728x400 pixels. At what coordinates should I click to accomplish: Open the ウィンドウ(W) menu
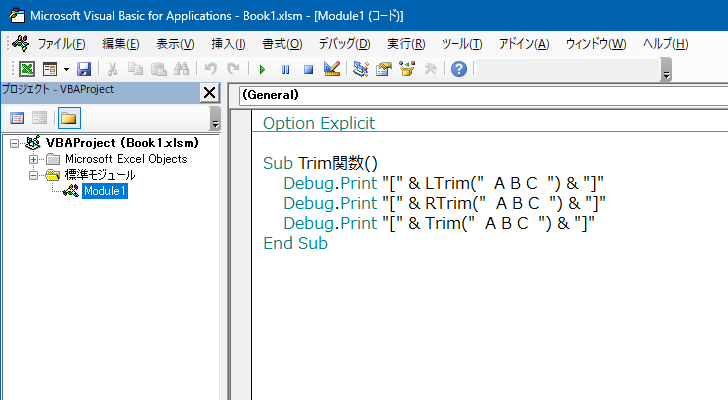[596, 44]
